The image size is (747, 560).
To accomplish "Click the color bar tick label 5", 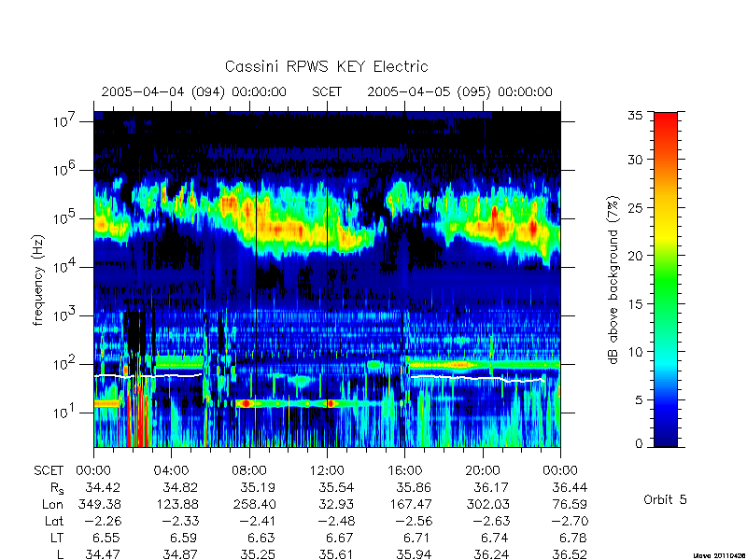I will click(639, 400).
